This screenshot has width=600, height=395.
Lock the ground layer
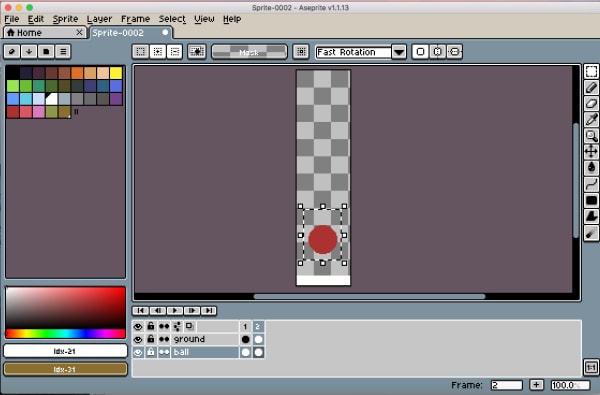tap(151, 340)
